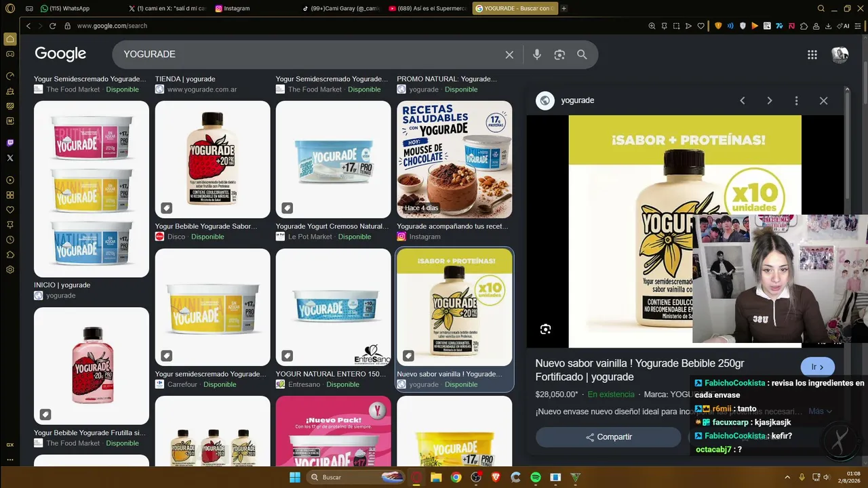Click the site info lock icon in the address bar
Screen dimensions: 868x488
point(67,26)
